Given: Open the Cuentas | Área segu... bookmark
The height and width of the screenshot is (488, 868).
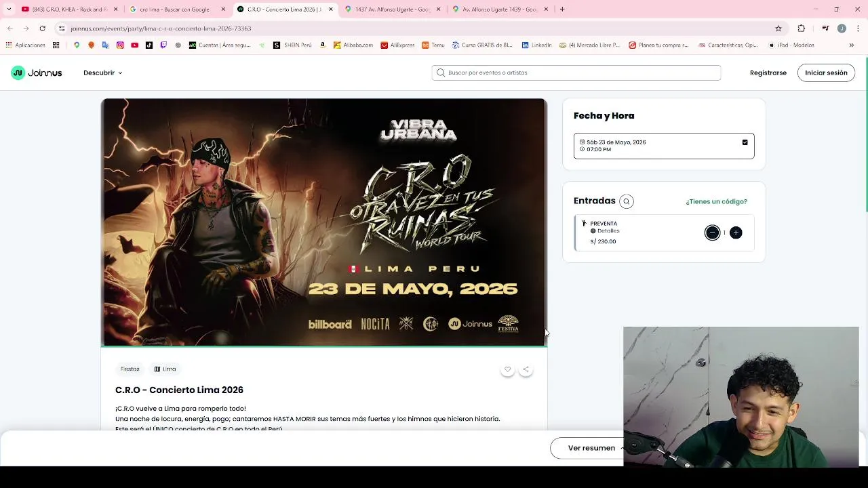Looking at the screenshot, I should coord(220,45).
